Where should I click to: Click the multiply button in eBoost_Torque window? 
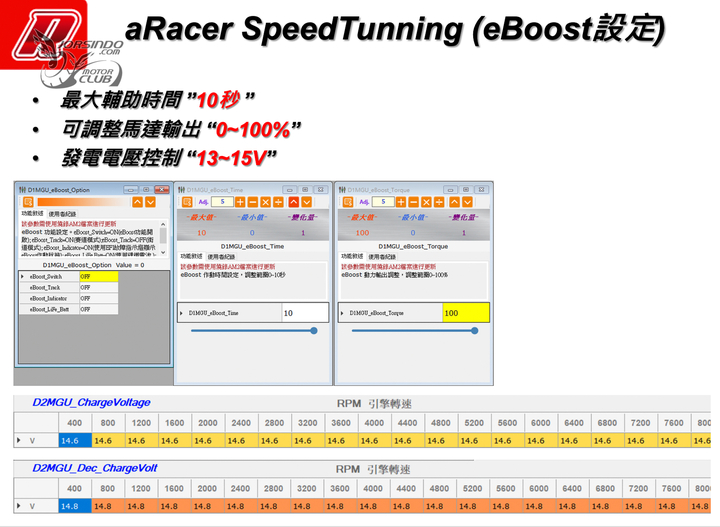[x=426, y=202]
